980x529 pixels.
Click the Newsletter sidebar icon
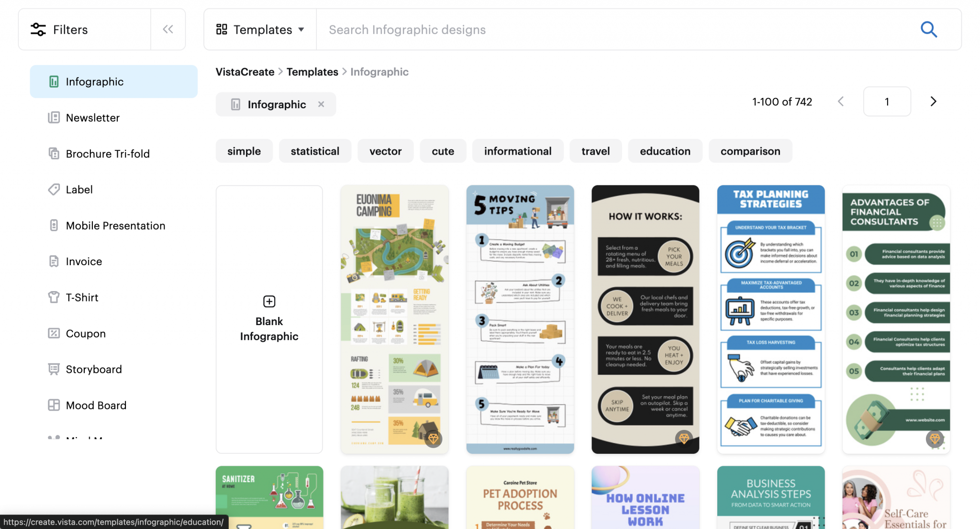click(54, 117)
